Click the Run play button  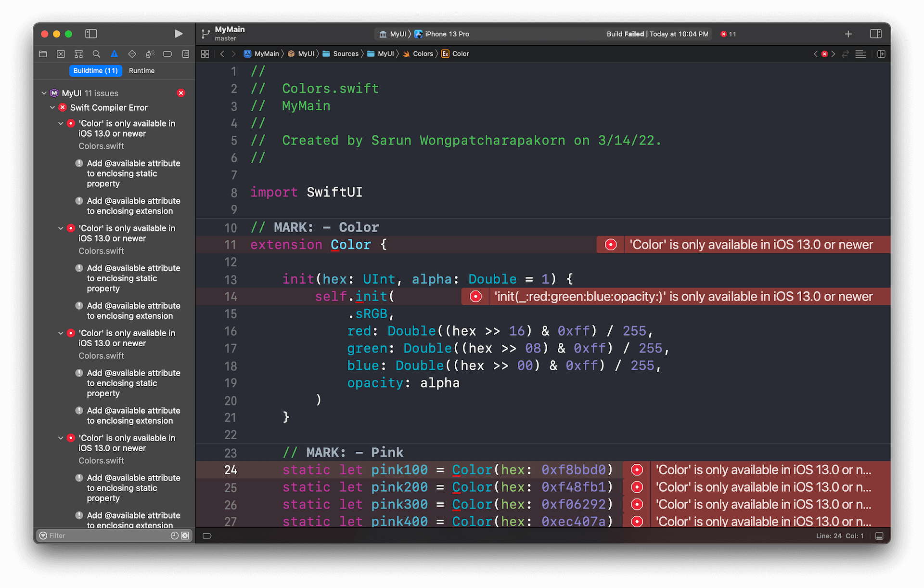tap(178, 34)
